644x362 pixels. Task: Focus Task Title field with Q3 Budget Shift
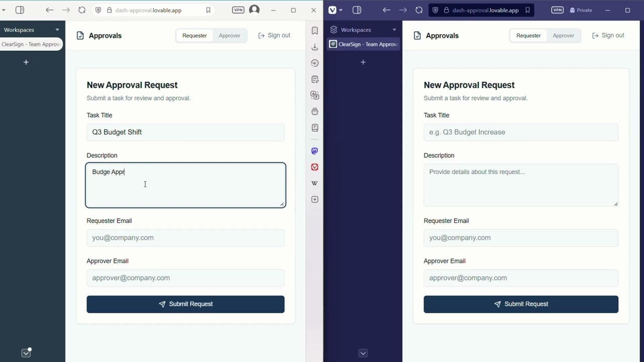pos(186,132)
